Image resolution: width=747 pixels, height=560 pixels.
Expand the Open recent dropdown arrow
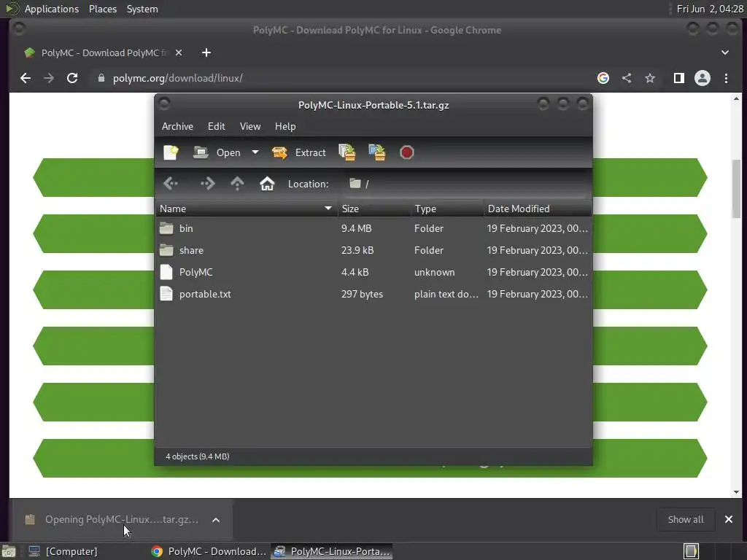[x=255, y=152]
